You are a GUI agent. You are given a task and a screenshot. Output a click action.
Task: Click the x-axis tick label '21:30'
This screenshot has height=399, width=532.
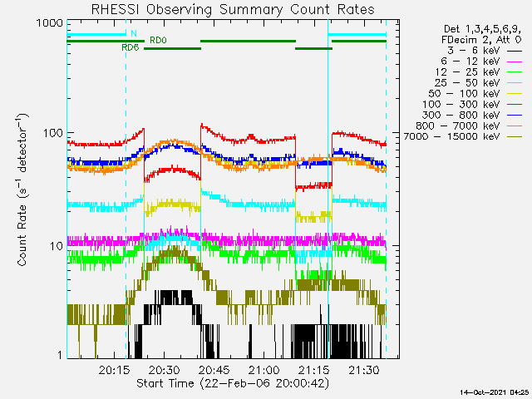(x=364, y=370)
